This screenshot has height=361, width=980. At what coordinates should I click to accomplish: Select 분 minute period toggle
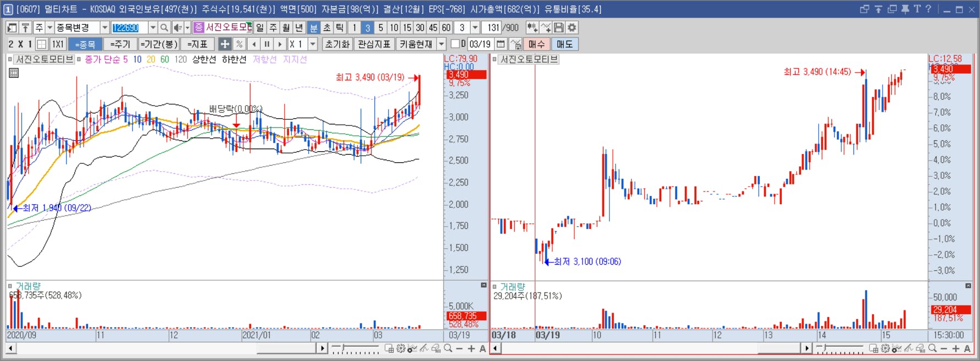coord(313,28)
